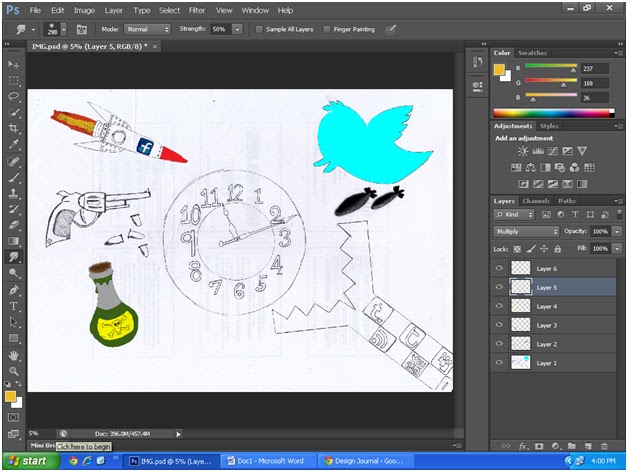Hide Layer 3 visibility eye

(499, 325)
